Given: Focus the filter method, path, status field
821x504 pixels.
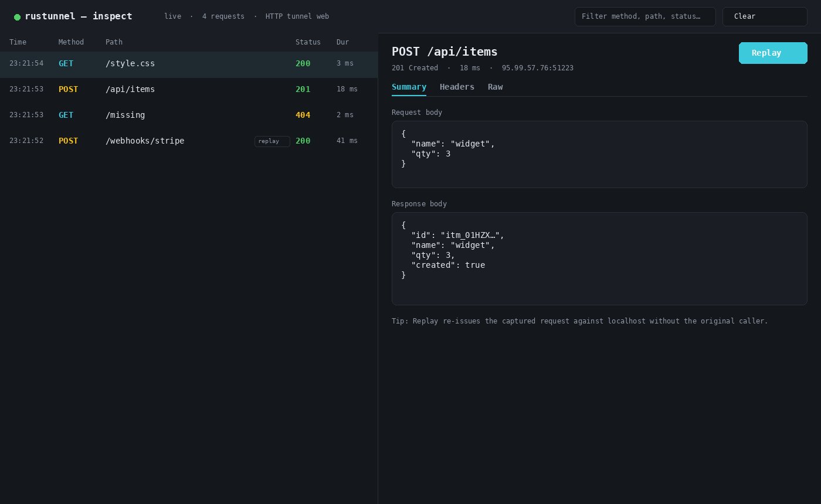Looking at the screenshot, I should coord(645,16).
